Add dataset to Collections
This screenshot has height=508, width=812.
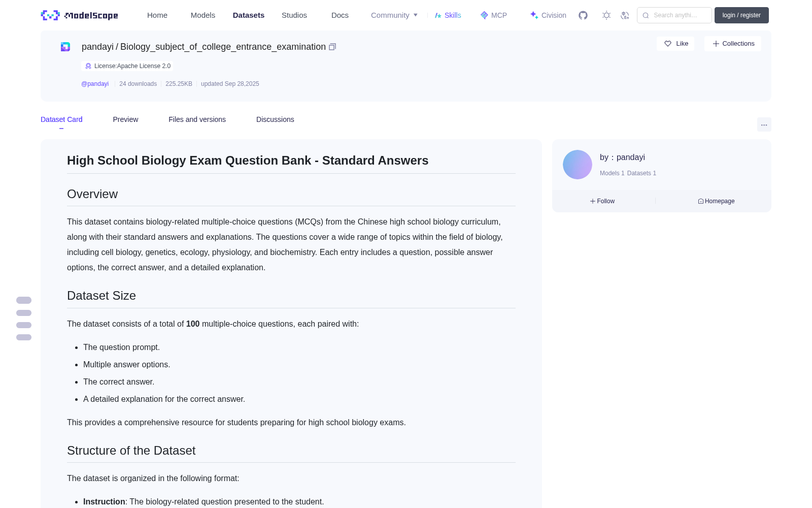click(733, 44)
